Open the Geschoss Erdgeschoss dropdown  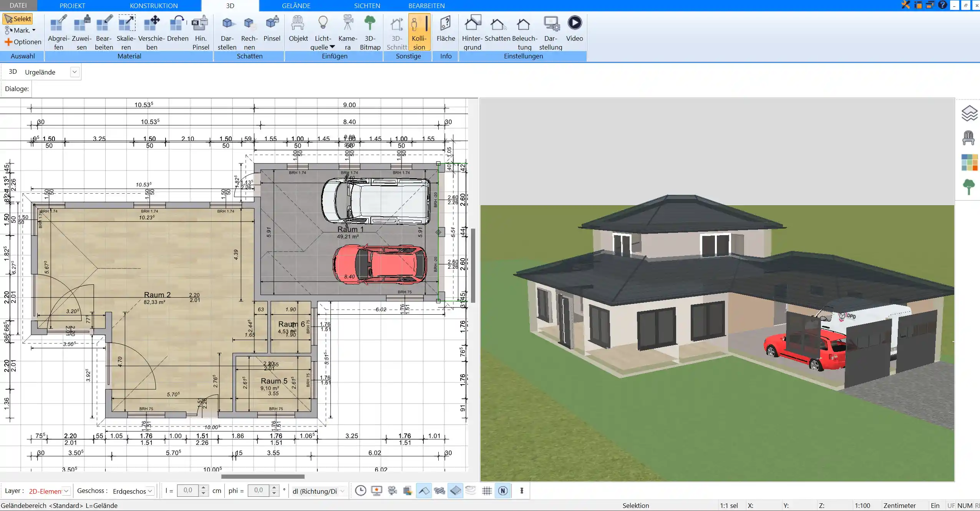[x=150, y=491]
